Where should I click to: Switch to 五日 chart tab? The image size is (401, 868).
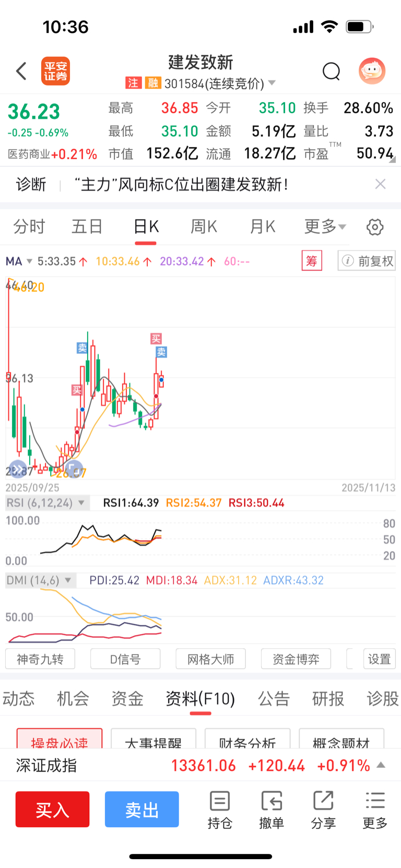point(87,227)
